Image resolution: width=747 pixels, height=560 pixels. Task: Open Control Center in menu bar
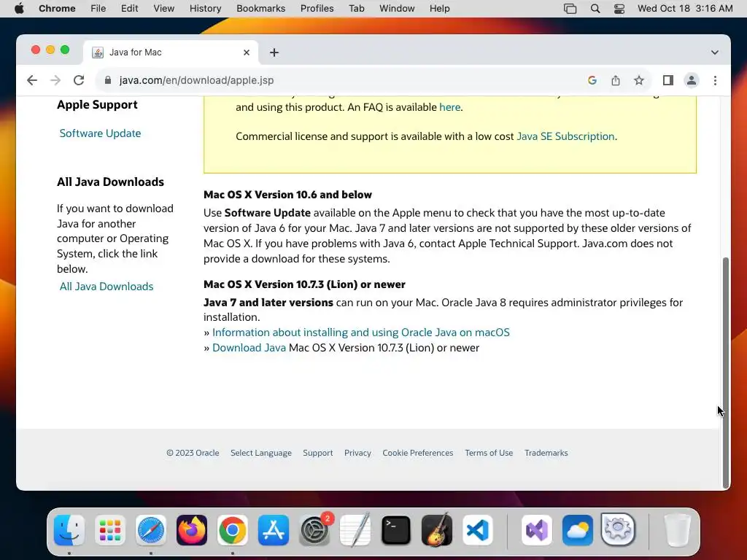(619, 9)
